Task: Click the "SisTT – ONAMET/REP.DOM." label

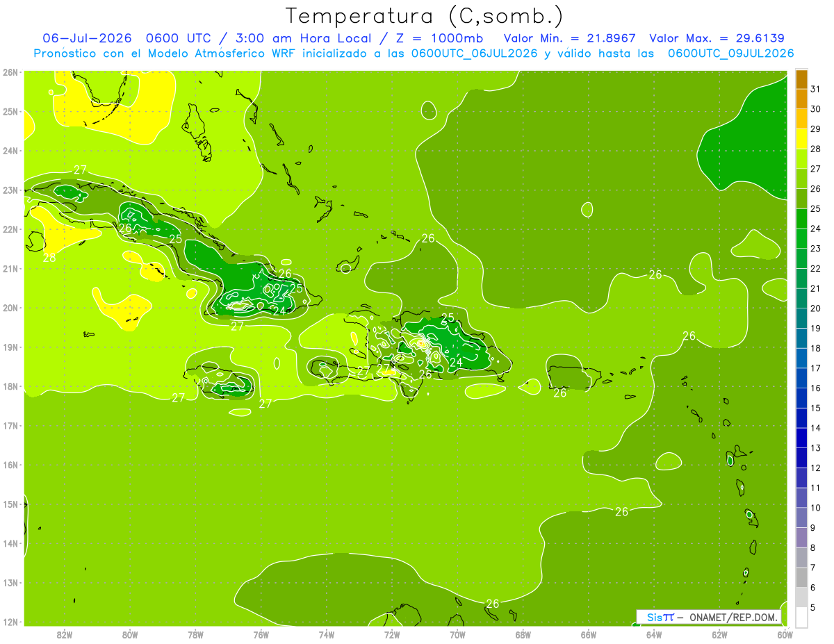Action: click(709, 617)
